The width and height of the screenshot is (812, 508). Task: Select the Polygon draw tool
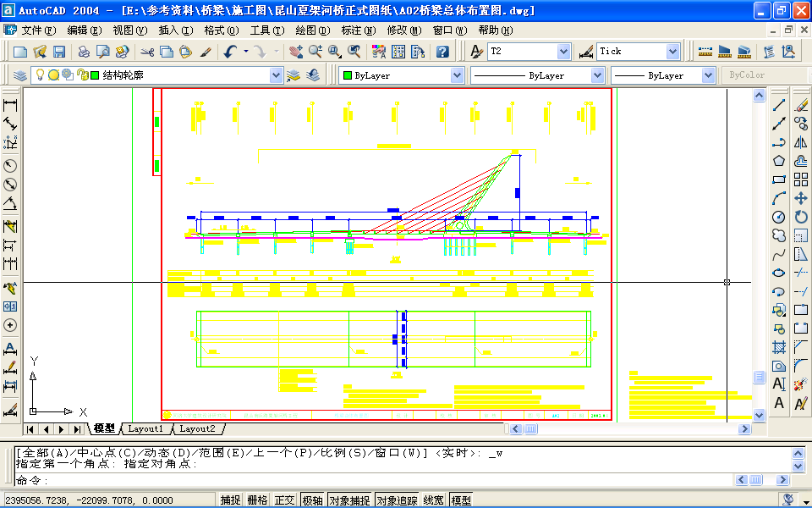(x=779, y=161)
